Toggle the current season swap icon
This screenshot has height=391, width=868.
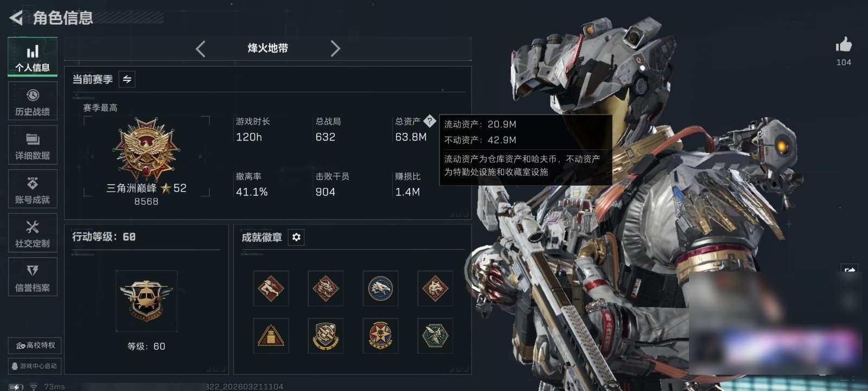(127, 79)
